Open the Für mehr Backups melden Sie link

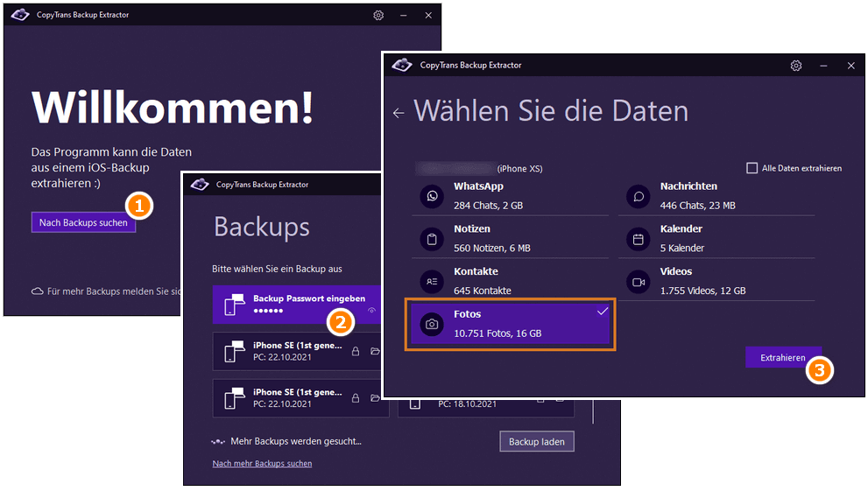(114, 291)
